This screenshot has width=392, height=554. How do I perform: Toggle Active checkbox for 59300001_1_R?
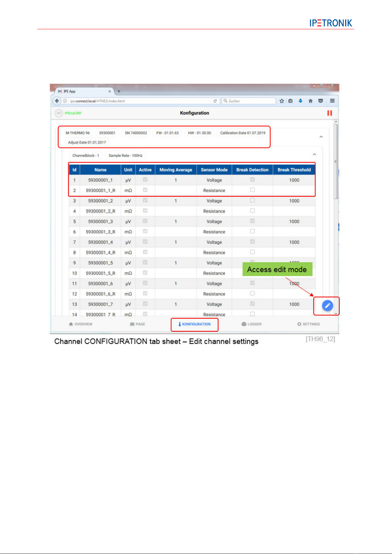145,190
